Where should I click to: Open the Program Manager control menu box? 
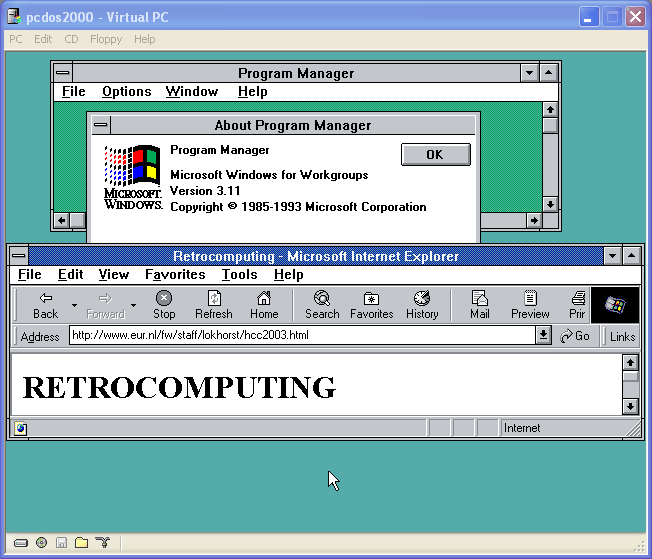pos(63,73)
